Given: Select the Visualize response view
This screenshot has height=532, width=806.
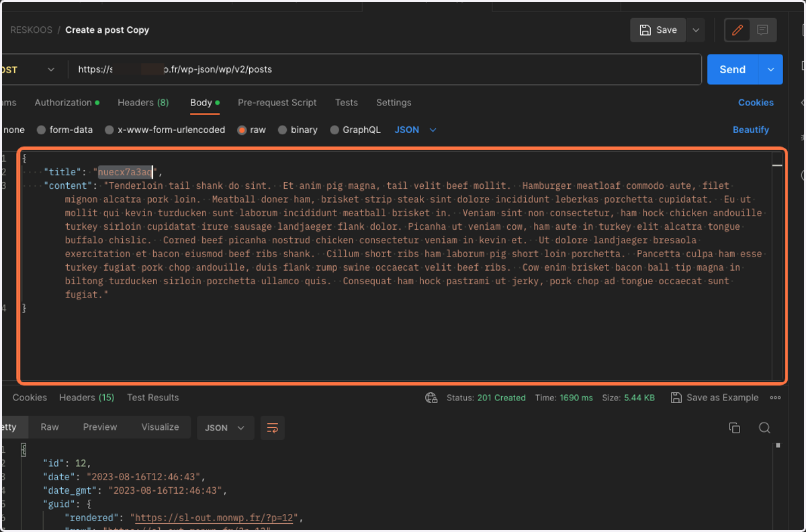Looking at the screenshot, I should [160, 427].
